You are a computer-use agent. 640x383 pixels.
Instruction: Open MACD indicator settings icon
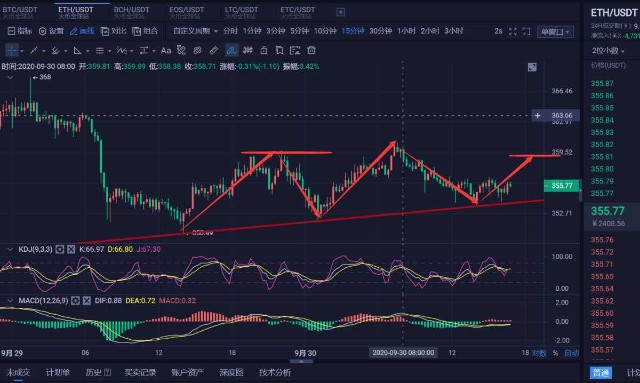tap(75, 301)
